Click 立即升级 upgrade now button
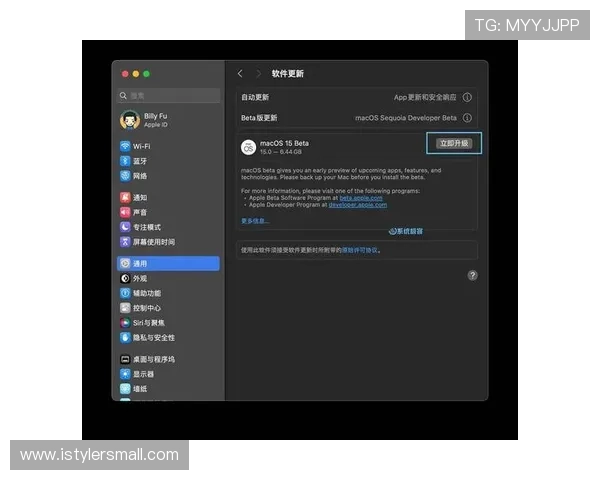Viewport: 600px width, 480px height. pos(454,143)
